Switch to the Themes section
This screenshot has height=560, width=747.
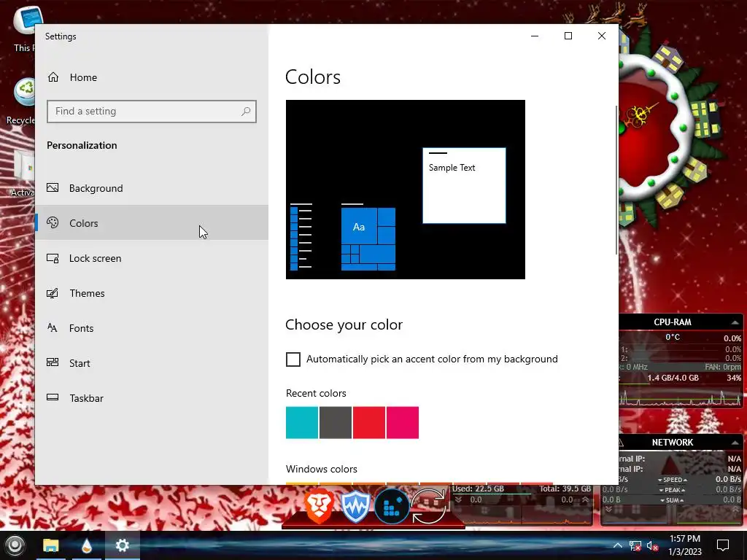click(152, 293)
